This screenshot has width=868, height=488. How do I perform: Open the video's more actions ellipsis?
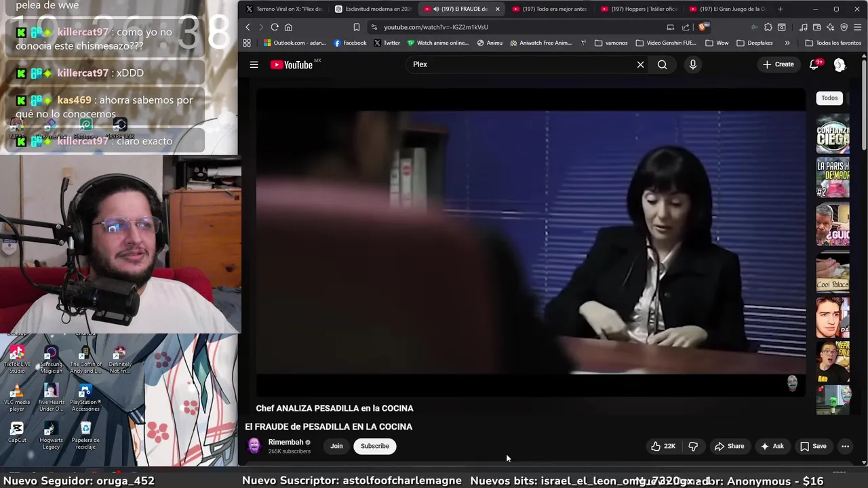point(845,446)
